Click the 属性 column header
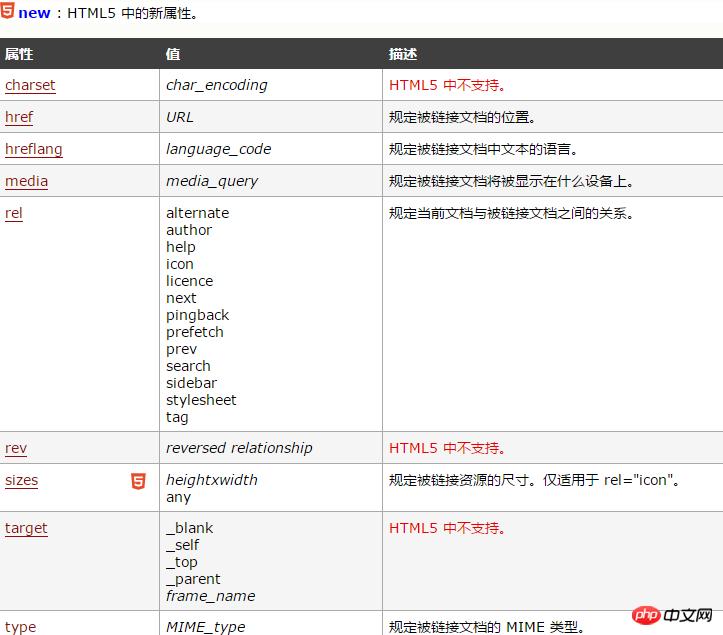The height and width of the screenshot is (635, 723). point(19,54)
